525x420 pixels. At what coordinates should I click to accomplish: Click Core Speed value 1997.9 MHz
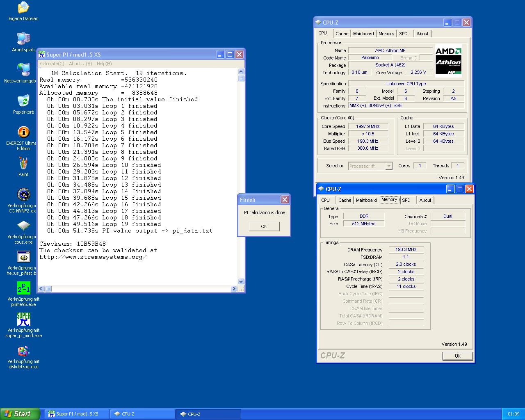coord(368,126)
